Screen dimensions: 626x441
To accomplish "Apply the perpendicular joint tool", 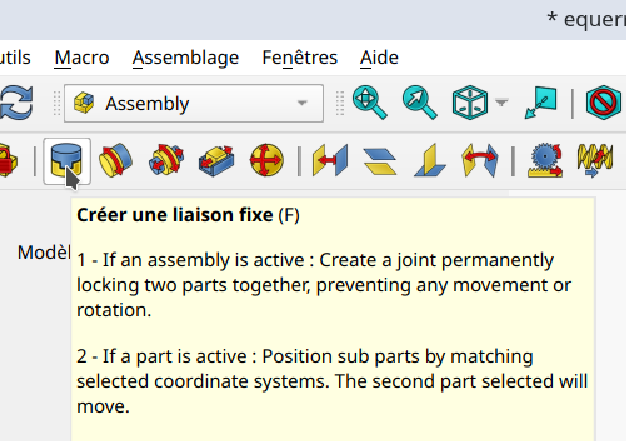I will click(x=430, y=160).
